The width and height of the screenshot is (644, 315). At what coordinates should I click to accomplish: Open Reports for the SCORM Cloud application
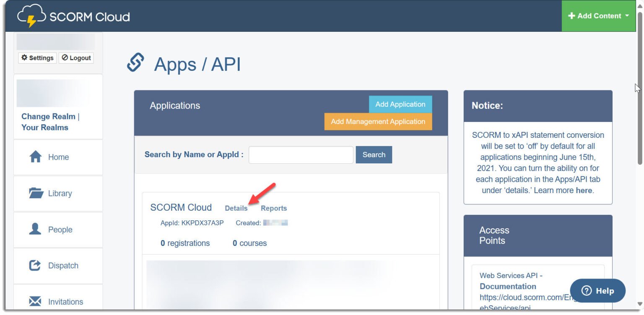click(x=273, y=208)
